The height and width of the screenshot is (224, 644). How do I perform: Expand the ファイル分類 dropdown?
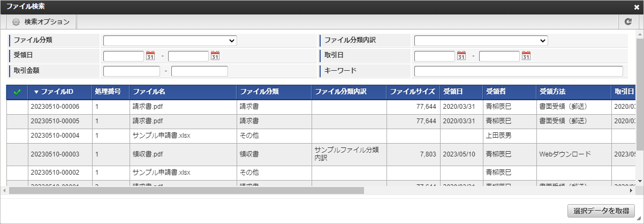(x=170, y=41)
